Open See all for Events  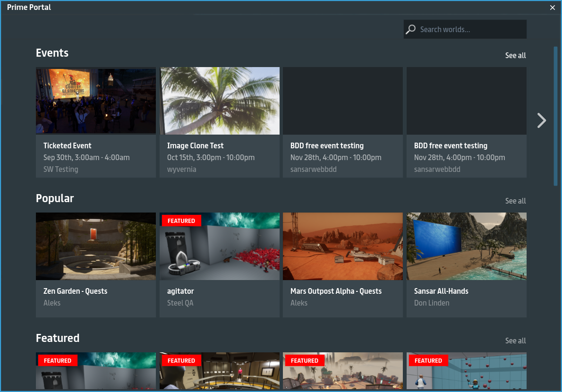pos(515,55)
